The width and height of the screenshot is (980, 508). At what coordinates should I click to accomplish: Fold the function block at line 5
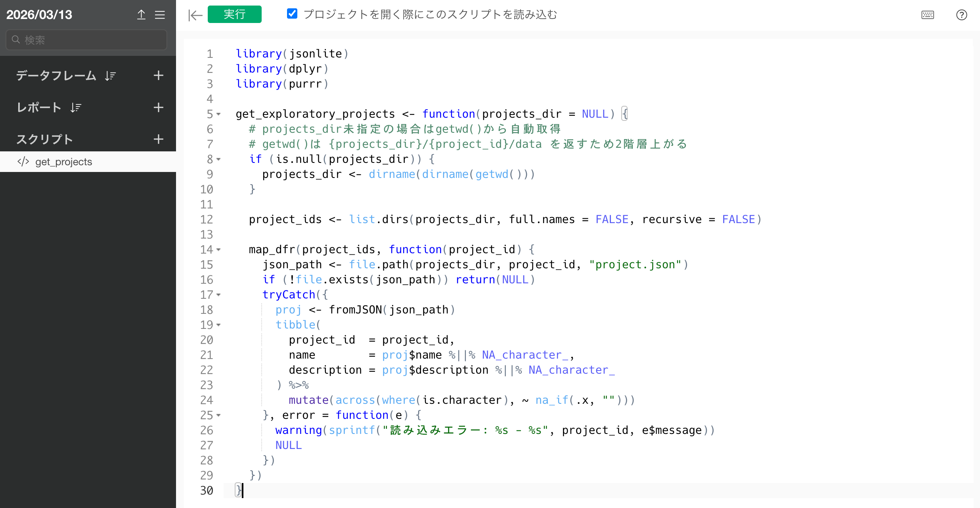tap(218, 115)
